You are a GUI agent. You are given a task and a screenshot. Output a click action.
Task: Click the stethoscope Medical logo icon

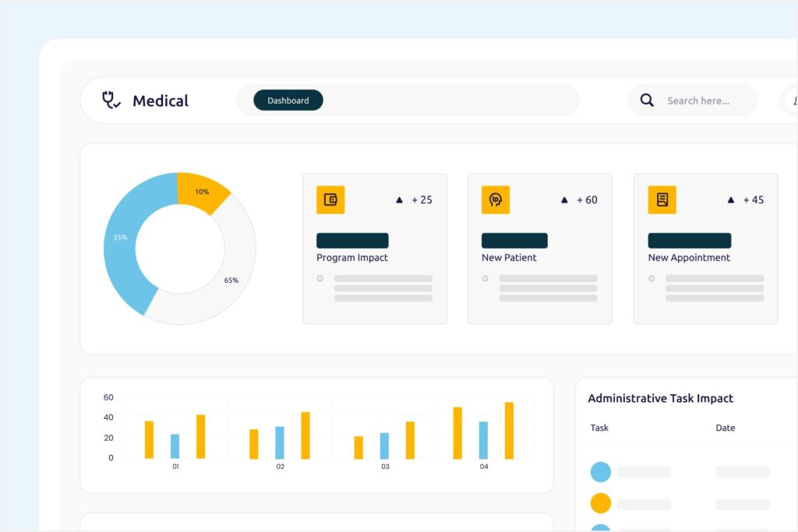(111, 100)
